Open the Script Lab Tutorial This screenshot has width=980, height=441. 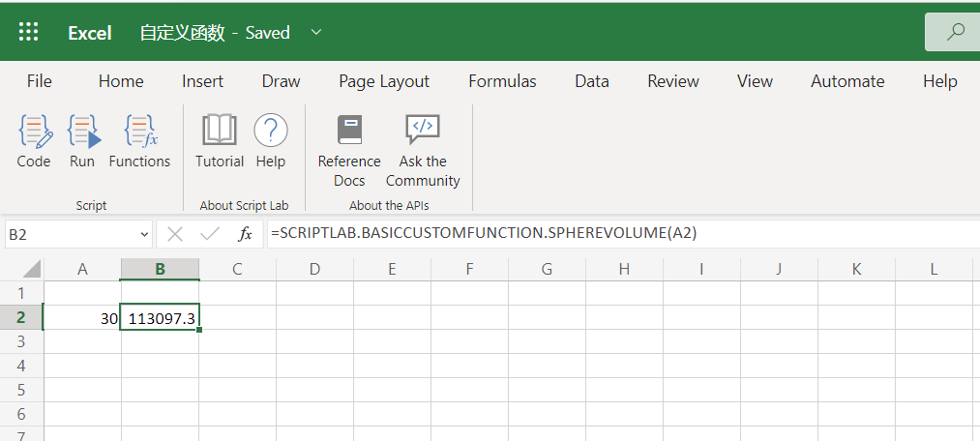(x=220, y=141)
